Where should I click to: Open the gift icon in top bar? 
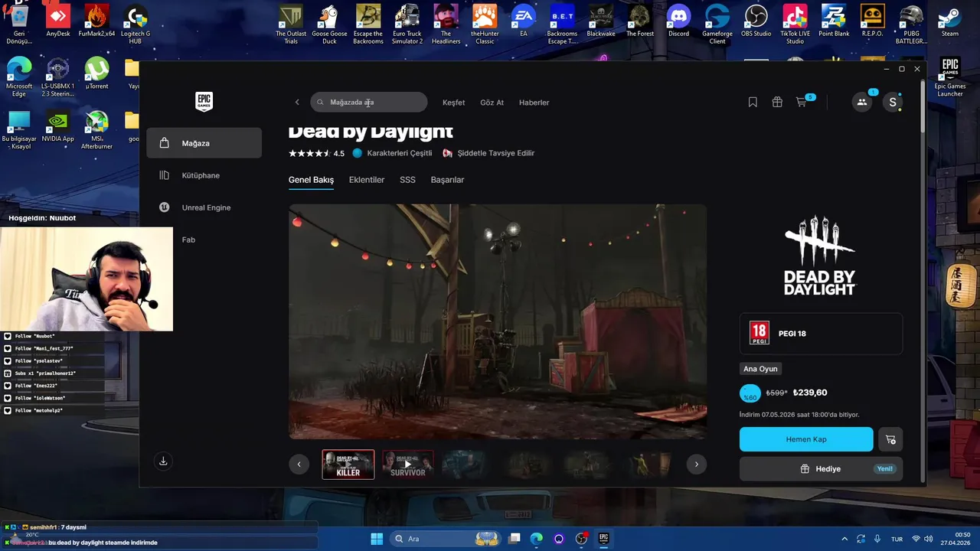777,103
